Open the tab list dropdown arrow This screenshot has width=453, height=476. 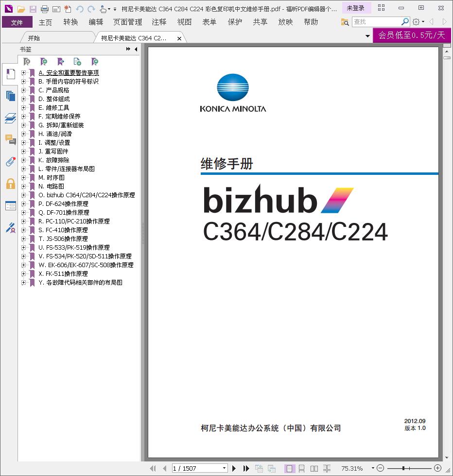[367, 36]
